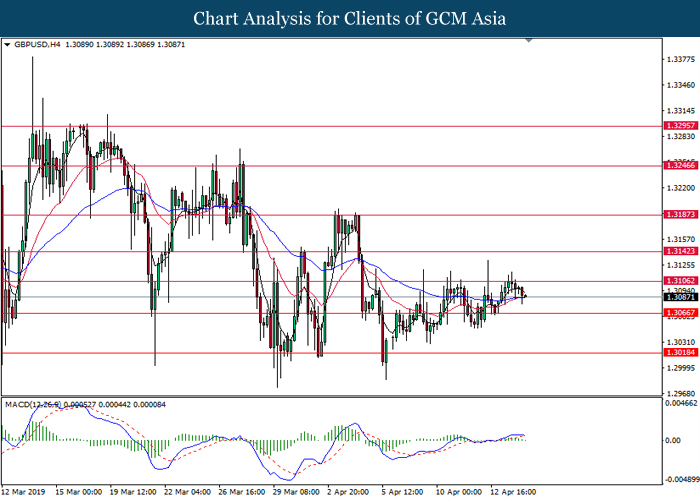Select the 12 Mar 2019 date label
This screenshot has width=700, height=500.
coord(25,492)
